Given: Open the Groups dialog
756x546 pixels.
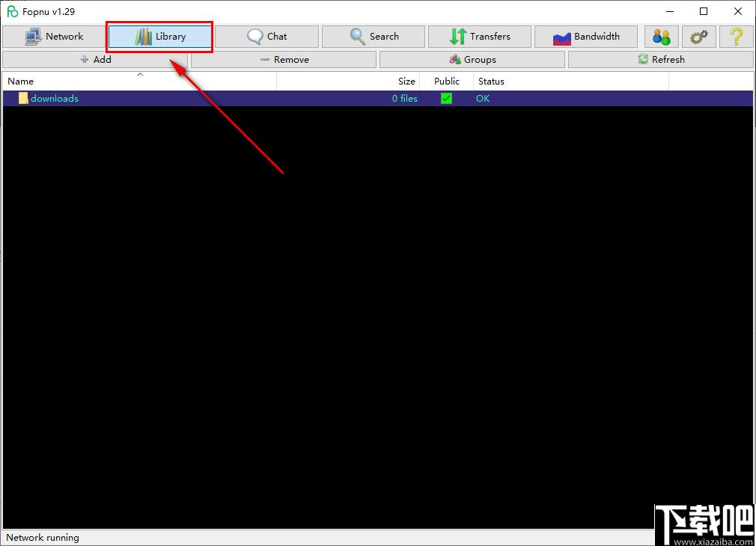Looking at the screenshot, I should pyautogui.click(x=472, y=59).
